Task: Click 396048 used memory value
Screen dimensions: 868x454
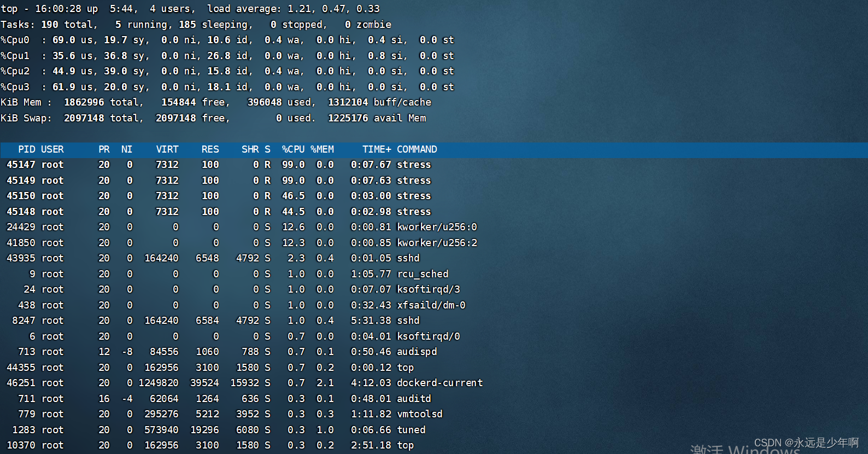Action: [x=265, y=102]
